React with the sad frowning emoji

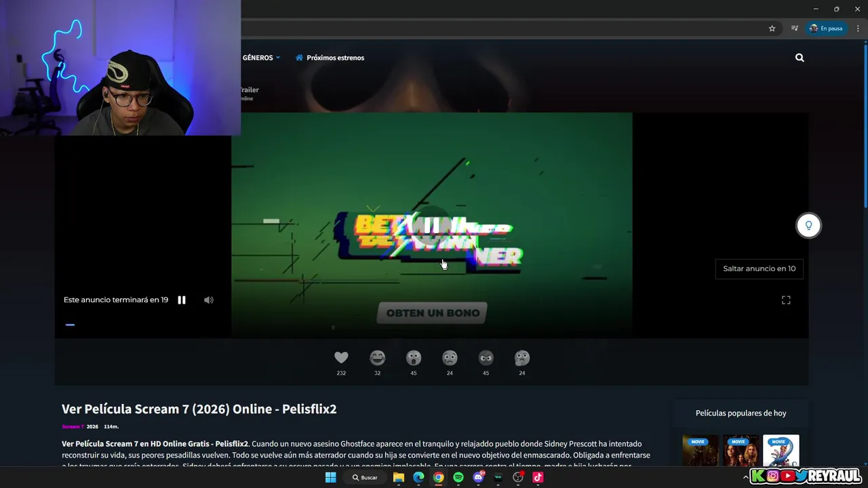[x=450, y=357]
